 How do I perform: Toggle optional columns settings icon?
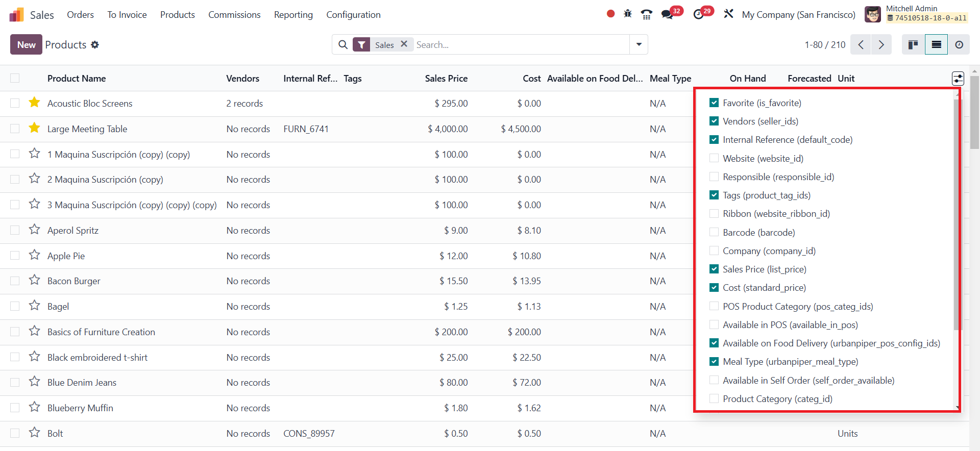[958, 79]
